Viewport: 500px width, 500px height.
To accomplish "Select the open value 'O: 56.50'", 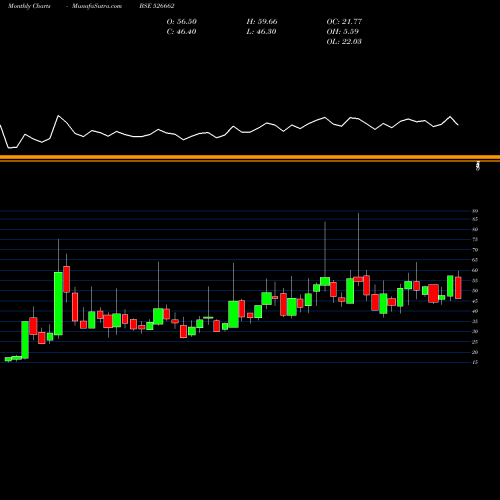I will click(x=182, y=22).
